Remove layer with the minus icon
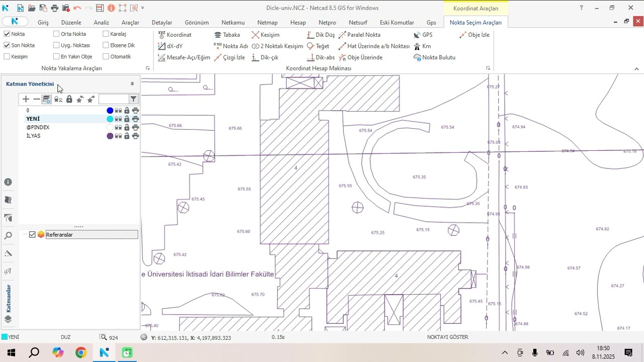 click(x=36, y=99)
